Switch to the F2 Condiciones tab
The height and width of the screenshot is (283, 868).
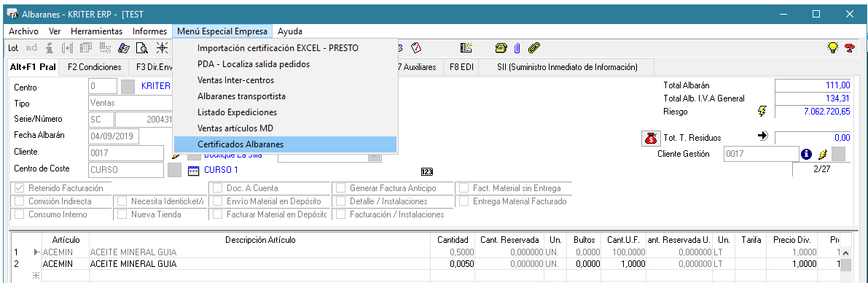point(94,67)
